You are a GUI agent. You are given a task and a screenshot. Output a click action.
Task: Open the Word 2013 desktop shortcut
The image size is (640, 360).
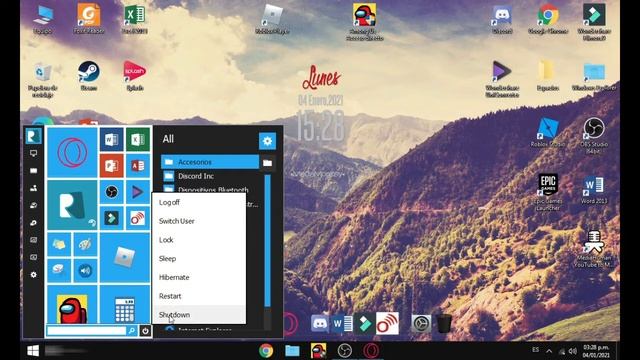(x=594, y=190)
